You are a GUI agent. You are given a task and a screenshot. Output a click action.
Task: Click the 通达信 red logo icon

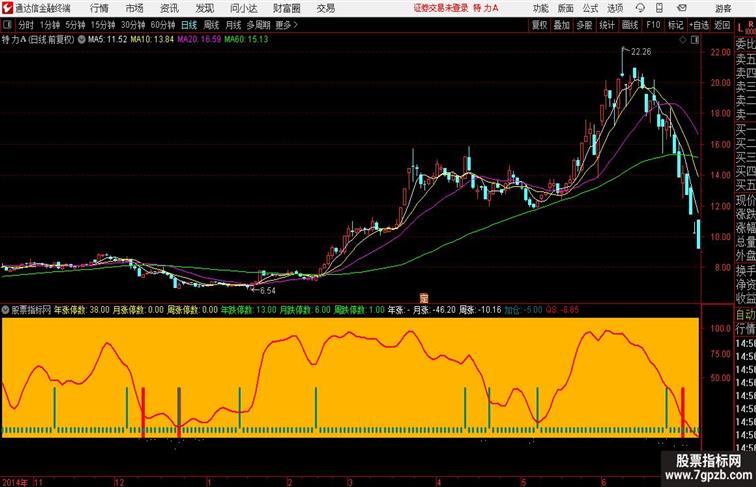(7, 8)
